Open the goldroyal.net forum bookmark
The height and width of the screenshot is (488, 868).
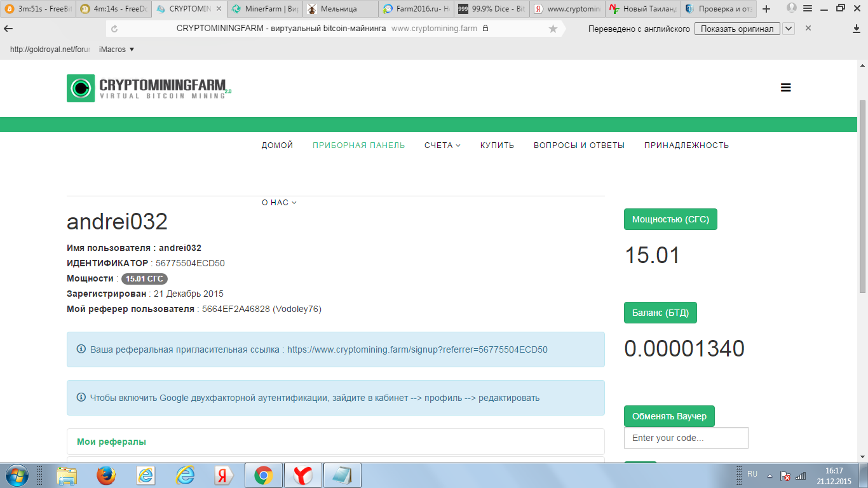(x=51, y=50)
